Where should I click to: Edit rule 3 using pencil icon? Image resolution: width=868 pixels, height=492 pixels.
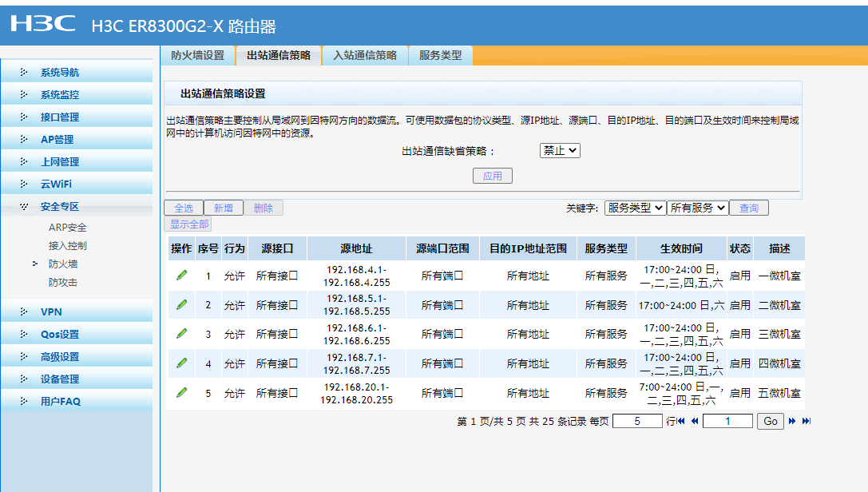181,333
